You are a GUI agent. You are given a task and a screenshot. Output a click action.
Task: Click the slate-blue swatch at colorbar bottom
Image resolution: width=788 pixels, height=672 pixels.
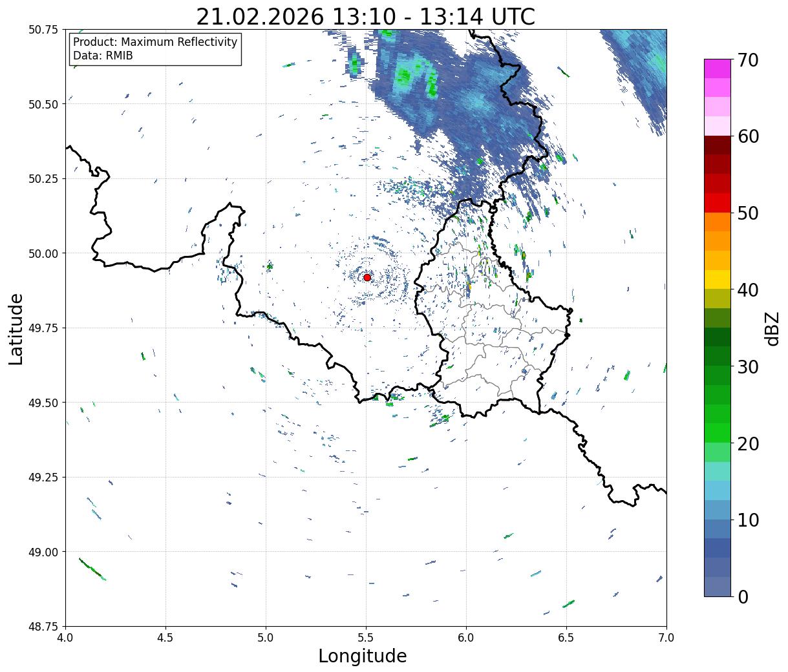pos(718,586)
